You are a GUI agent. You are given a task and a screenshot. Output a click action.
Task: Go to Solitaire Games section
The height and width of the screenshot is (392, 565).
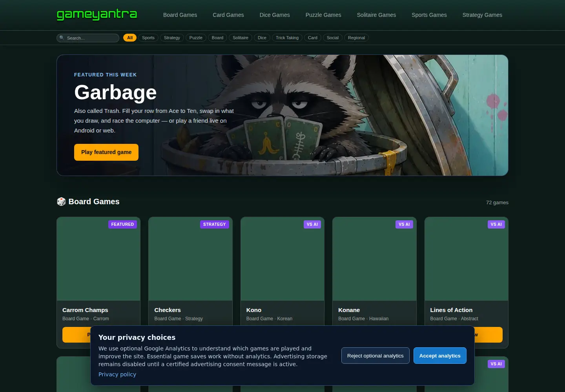(x=376, y=15)
